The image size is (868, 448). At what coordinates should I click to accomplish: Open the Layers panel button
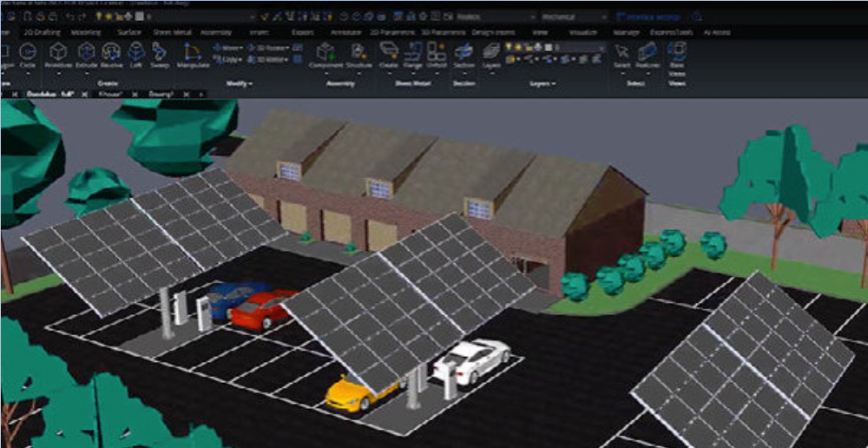491,56
